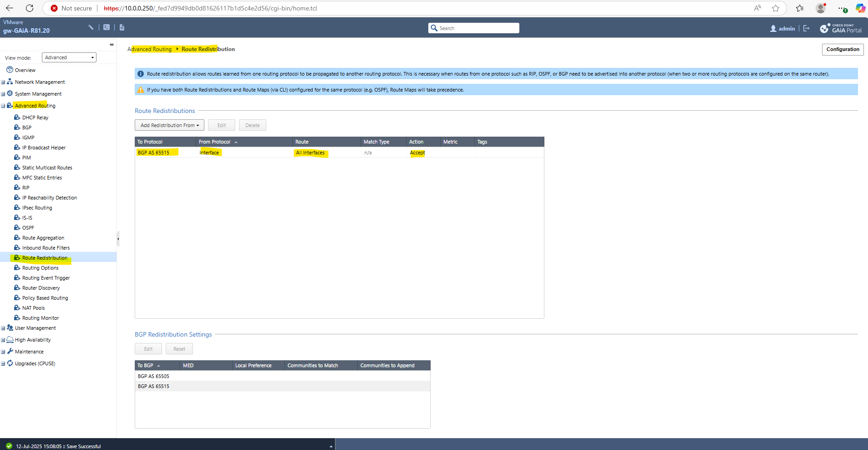Expand the System Management tree node
The width and height of the screenshot is (868, 450).
3,94
